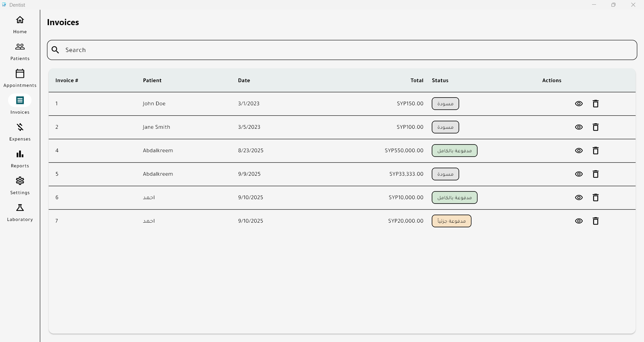Click the green paid badge on invoice 4
The height and width of the screenshot is (342, 644).
click(x=454, y=151)
